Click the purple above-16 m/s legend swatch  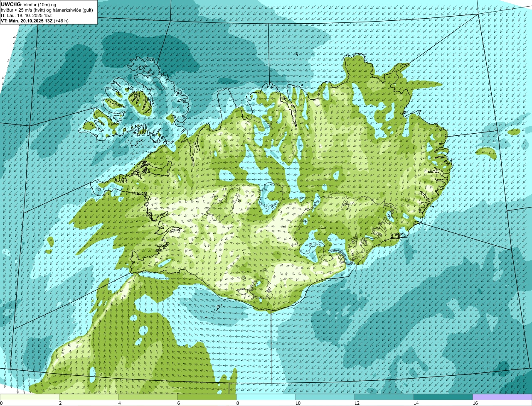point(502,397)
